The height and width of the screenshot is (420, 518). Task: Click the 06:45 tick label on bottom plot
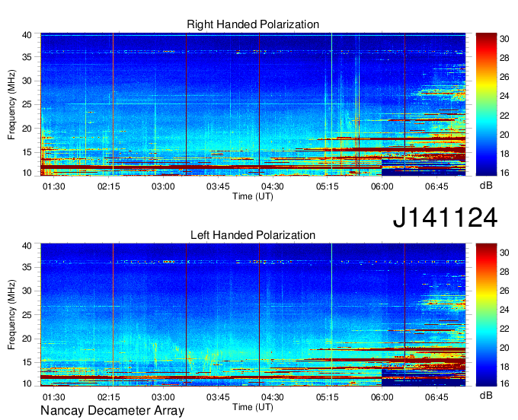(x=436, y=397)
